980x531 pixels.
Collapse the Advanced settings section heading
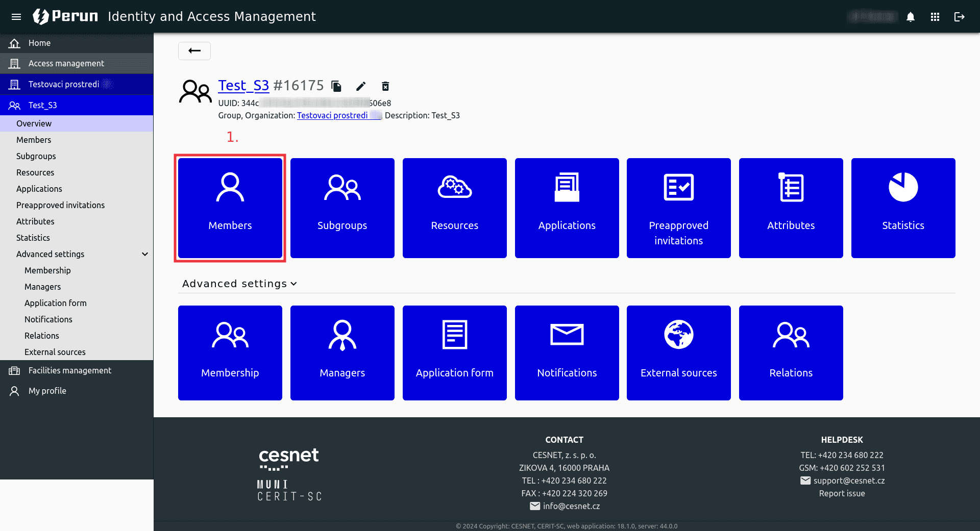[x=239, y=284]
